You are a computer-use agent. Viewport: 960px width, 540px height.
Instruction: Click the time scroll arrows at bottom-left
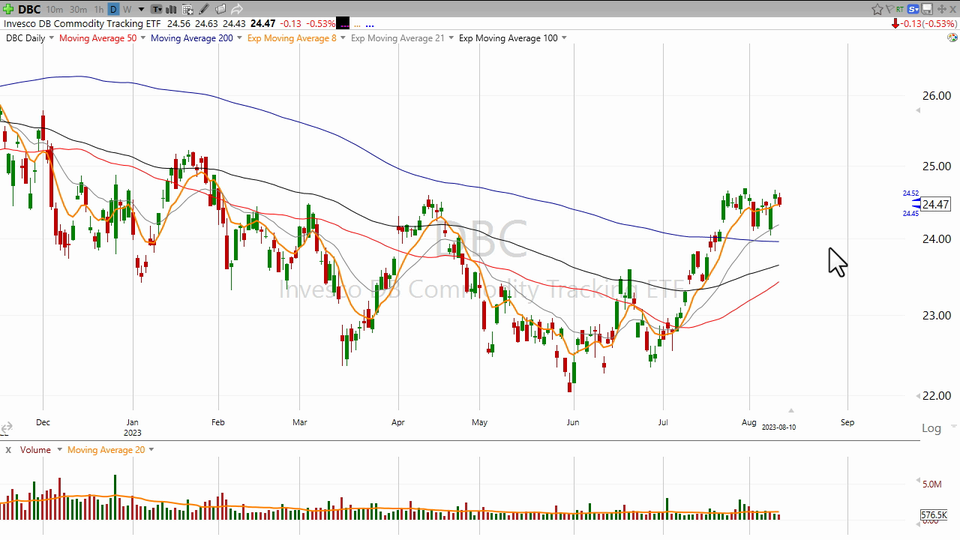pyautogui.click(x=6, y=428)
